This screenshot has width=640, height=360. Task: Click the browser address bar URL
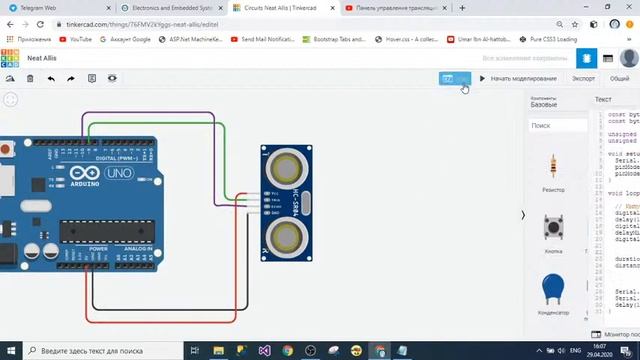point(142,24)
